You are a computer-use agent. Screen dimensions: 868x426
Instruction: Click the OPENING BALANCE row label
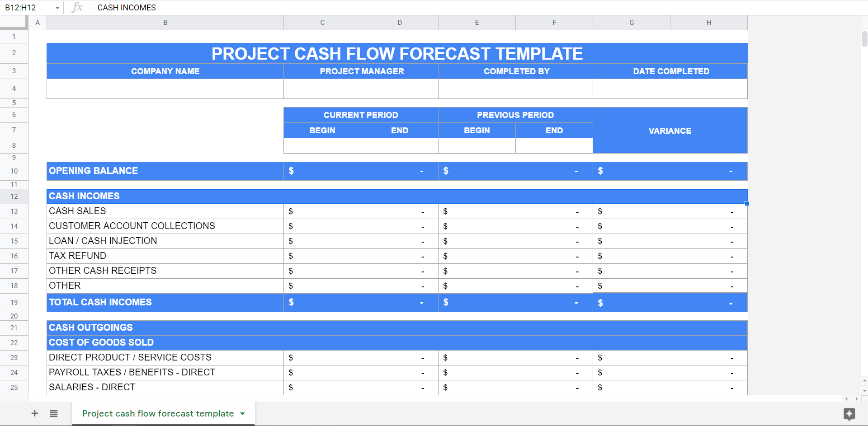(x=165, y=171)
